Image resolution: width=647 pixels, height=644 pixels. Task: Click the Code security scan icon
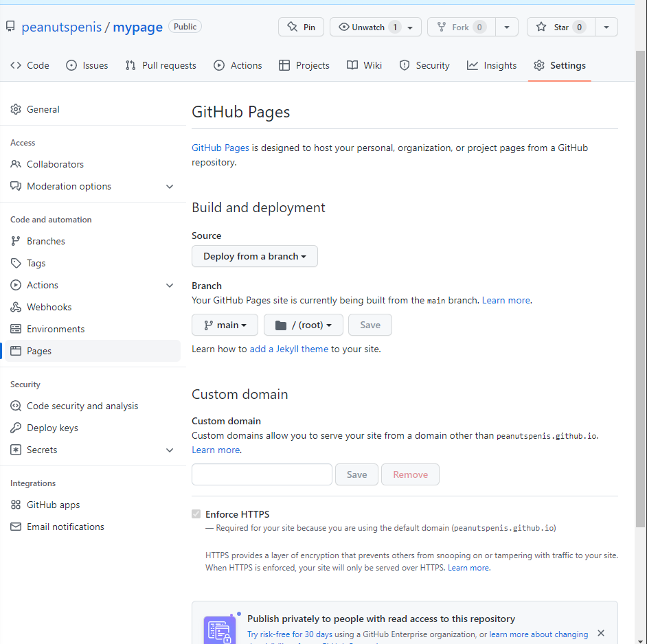(x=16, y=406)
